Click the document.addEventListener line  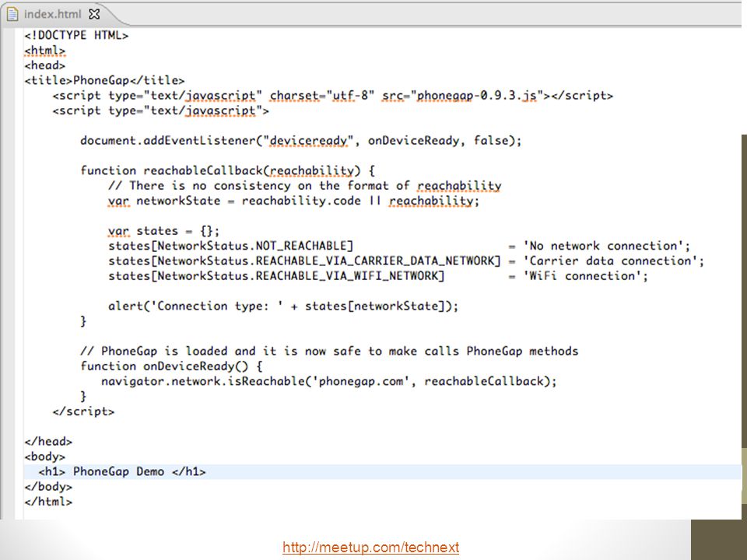pos(301,141)
